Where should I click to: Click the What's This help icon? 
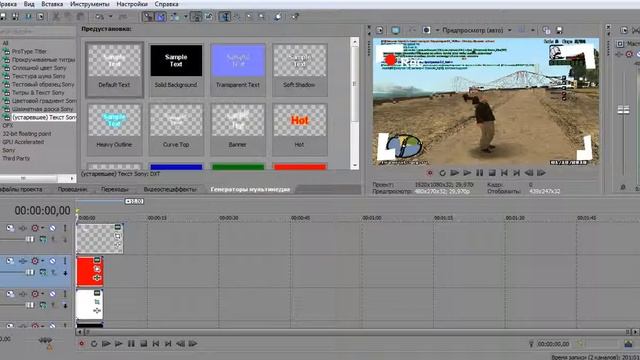(295, 17)
